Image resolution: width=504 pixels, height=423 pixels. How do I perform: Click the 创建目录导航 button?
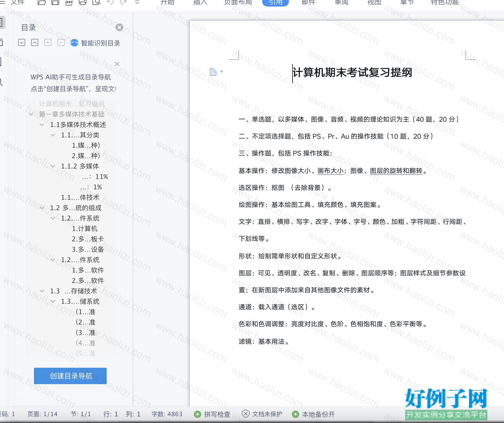point(70,376)
